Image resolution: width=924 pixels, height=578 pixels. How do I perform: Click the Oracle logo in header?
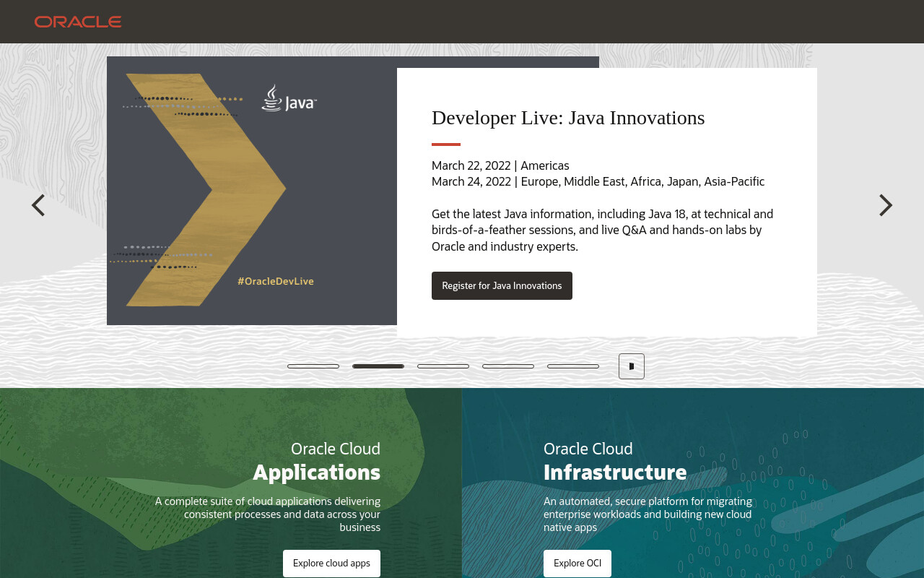click(78, 22)
